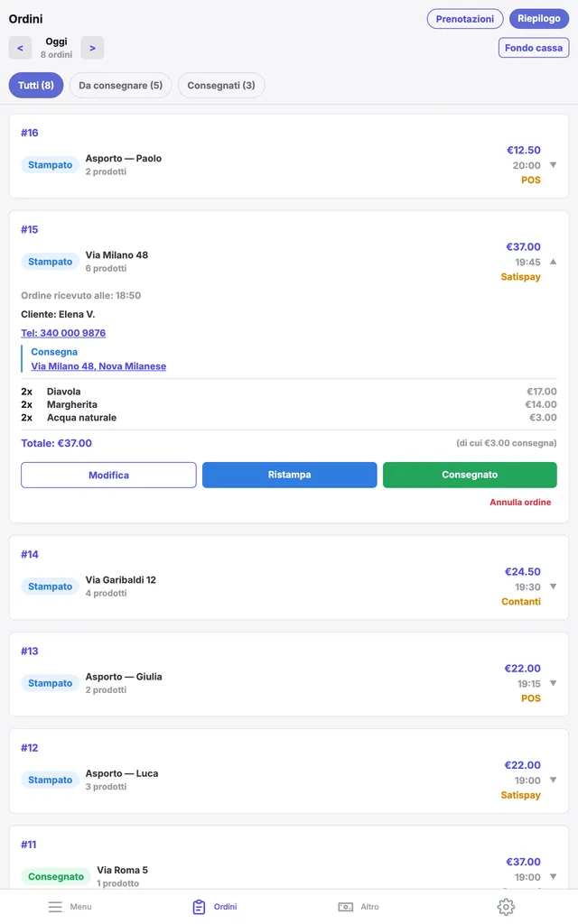Expand order #14 details arrow

tap(554, 587)
